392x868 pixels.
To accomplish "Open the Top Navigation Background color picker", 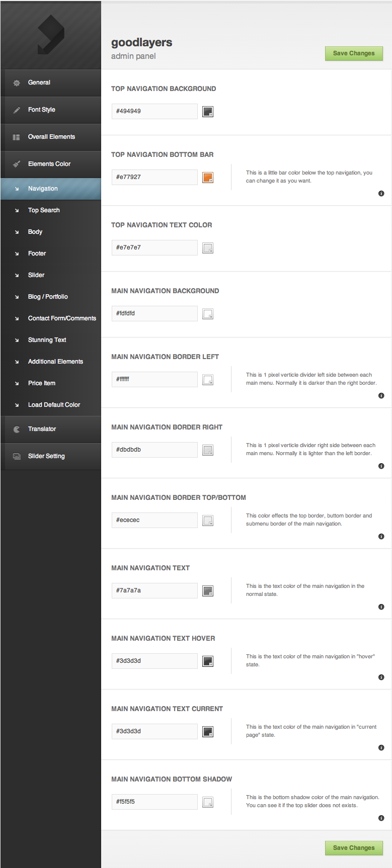I will click(x=208, y=112).
